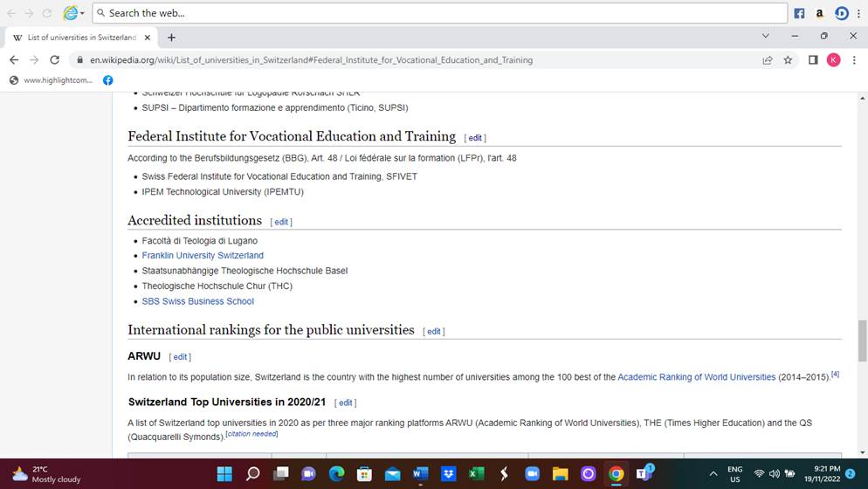Open citation reference number 4
This screenshot has height=489, width=868.
point(836,375)
